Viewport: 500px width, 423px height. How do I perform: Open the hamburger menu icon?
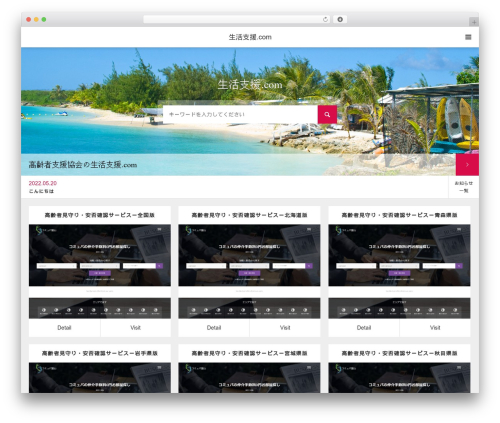468,37
